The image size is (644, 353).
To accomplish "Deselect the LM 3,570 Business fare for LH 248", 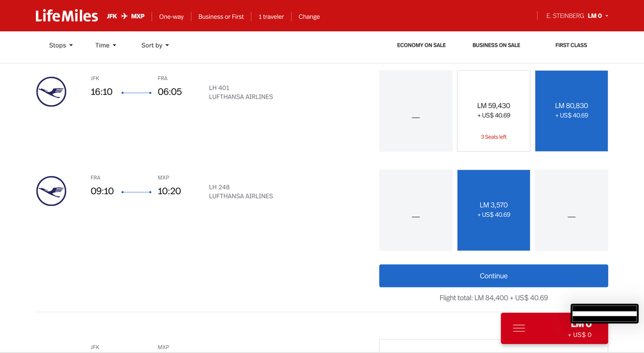I will (x=493, y=210).
